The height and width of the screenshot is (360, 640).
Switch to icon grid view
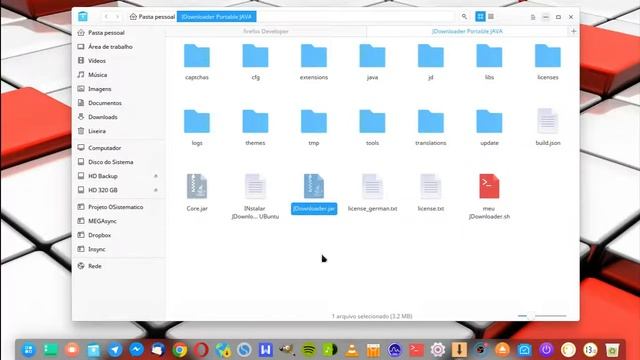(x=480, y=16)
